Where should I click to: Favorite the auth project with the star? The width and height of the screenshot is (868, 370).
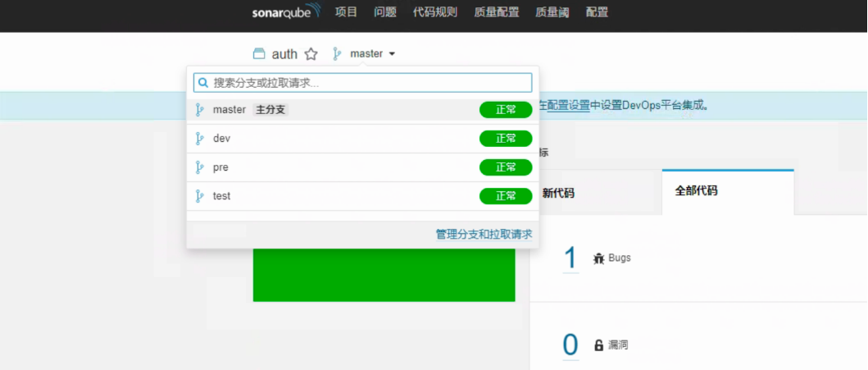tap(311, 53)
